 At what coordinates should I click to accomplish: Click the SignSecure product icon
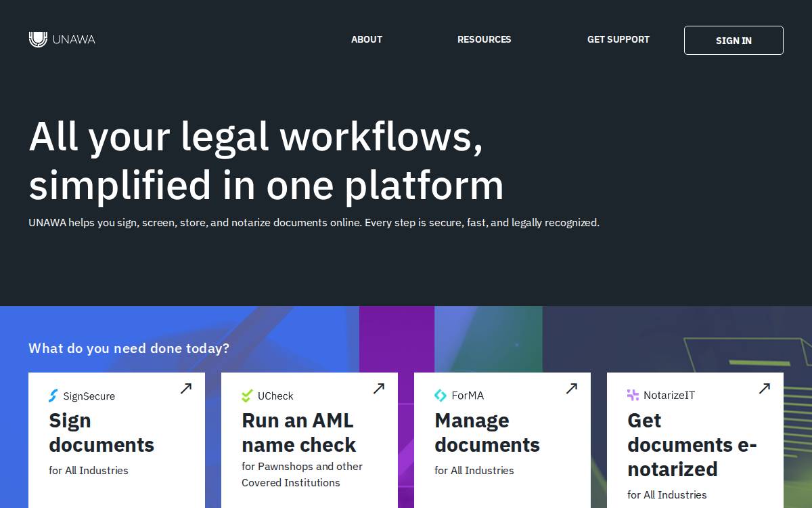coord(53,396)
